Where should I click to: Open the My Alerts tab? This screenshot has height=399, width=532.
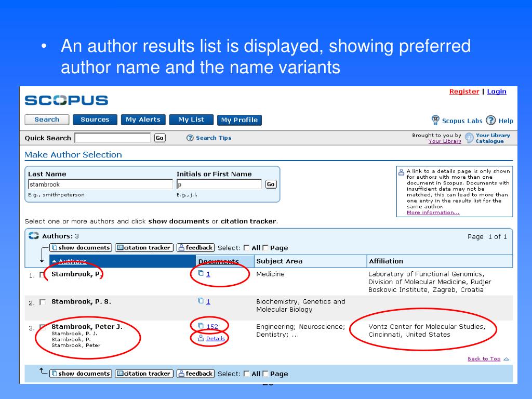(x=143, y=120)
